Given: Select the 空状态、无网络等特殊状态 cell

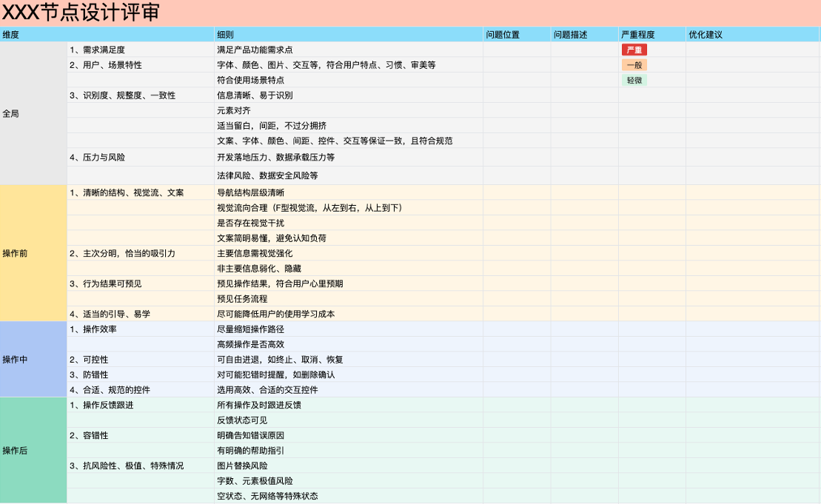Looking at the screenshot, I should [x=349, y=496].
